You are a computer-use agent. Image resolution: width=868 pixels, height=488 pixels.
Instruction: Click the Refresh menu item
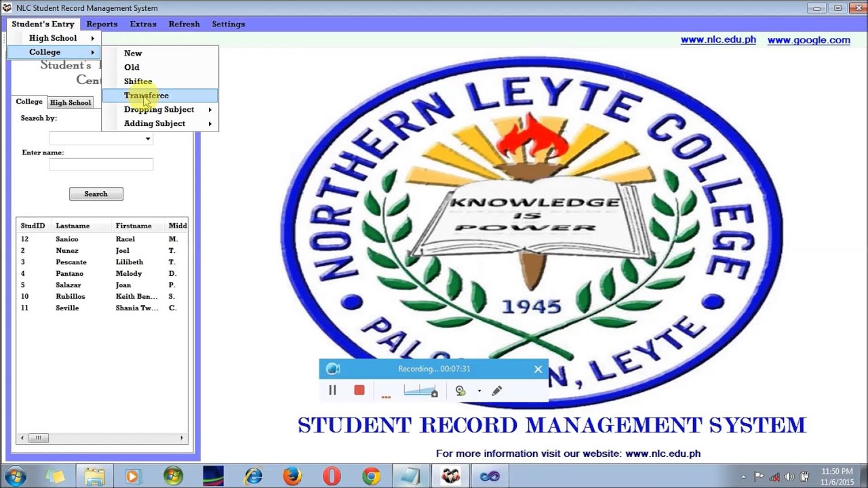[x=184, y=24]
